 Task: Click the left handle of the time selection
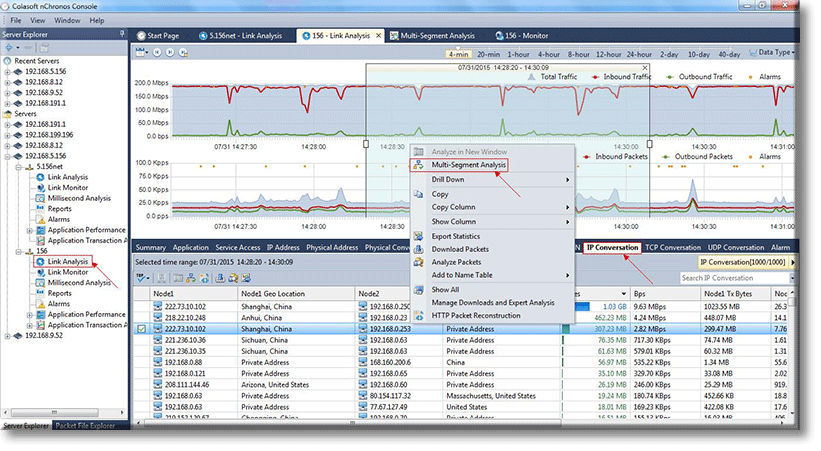click(x=366, y=144)
